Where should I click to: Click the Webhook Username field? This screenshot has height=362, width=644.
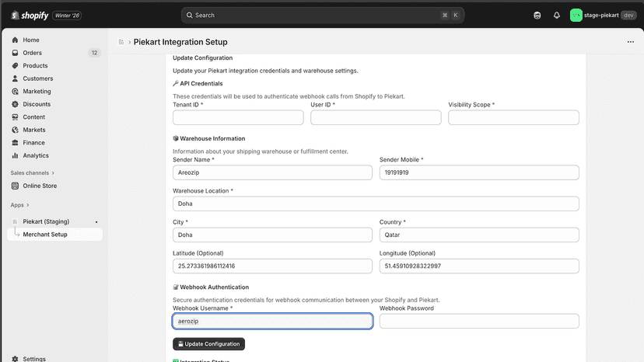[x=272, y=321]
